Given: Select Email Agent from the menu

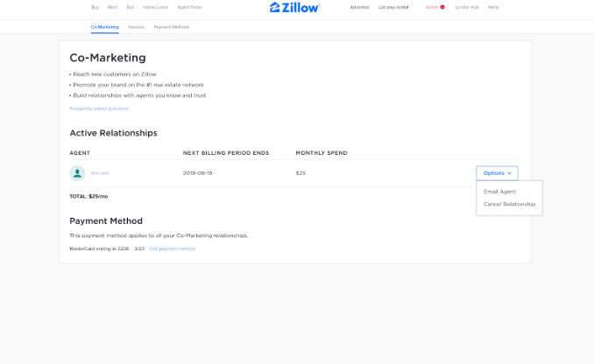Looking at the screenshot, I should coord(499,191).
